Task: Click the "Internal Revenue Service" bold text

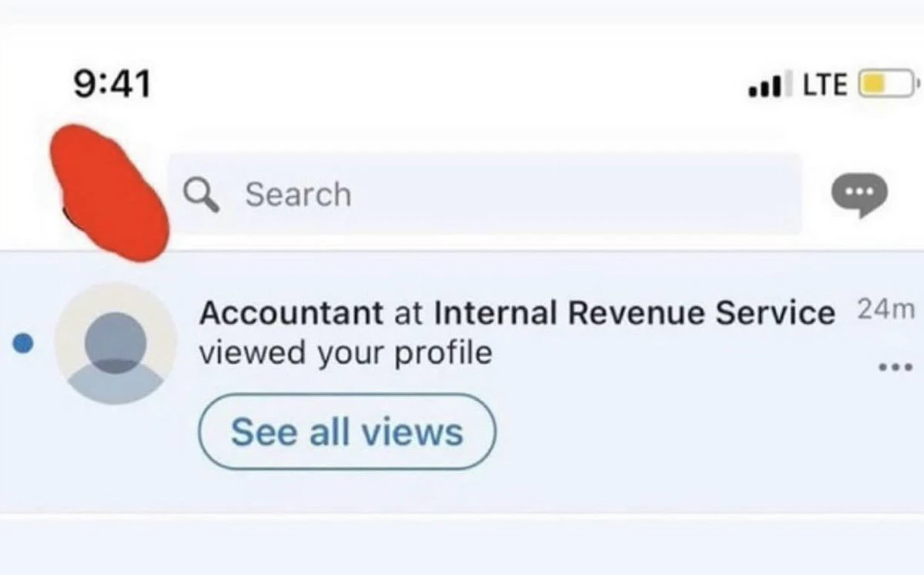Action: pyautogui.click(x=634, y=313)
